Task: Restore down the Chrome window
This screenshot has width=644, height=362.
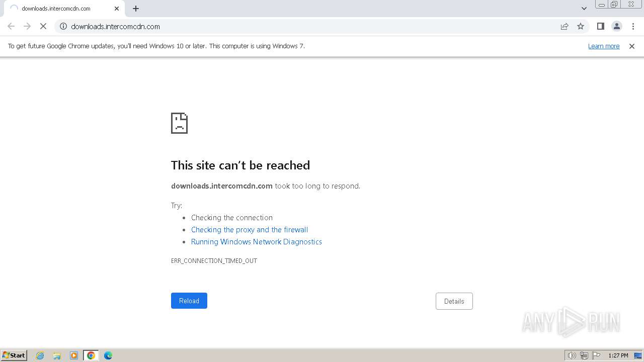Action: coord(614,5)
